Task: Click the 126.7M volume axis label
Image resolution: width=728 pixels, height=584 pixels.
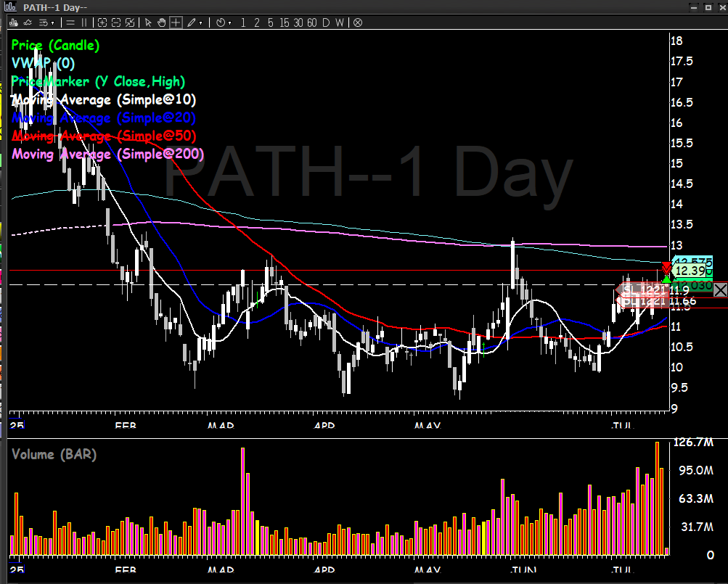Action: pyautogui.click(x=693, y=442)
